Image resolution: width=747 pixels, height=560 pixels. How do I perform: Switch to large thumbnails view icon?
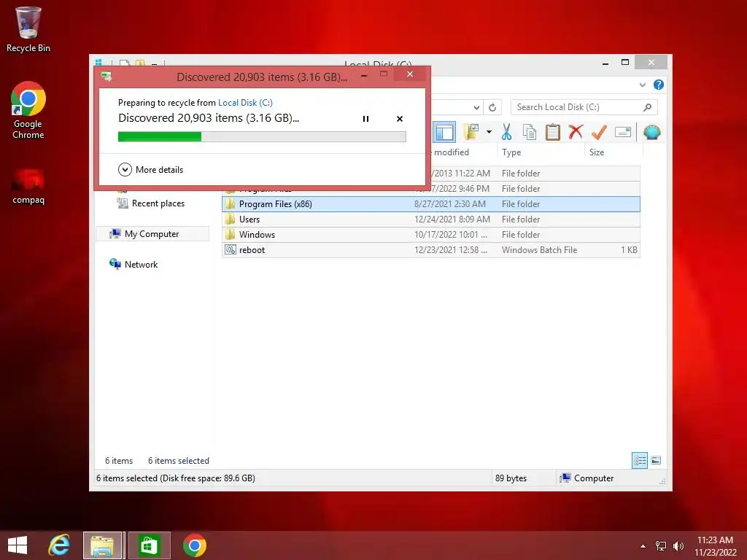pyautogui.click(x=656, y=460)
